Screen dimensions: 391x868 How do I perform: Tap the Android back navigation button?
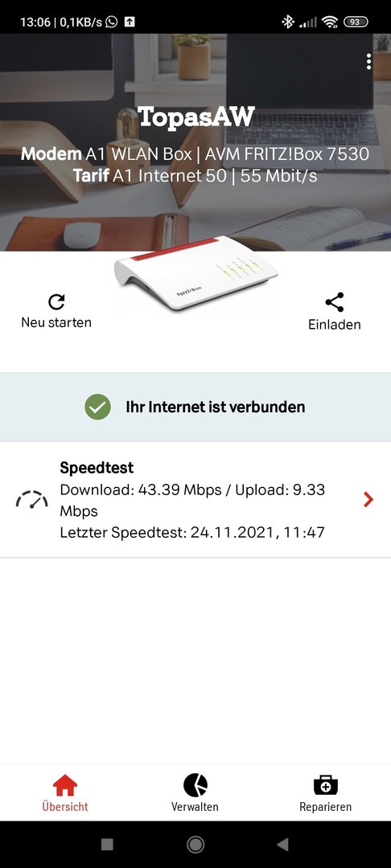[x=283, y=844]
